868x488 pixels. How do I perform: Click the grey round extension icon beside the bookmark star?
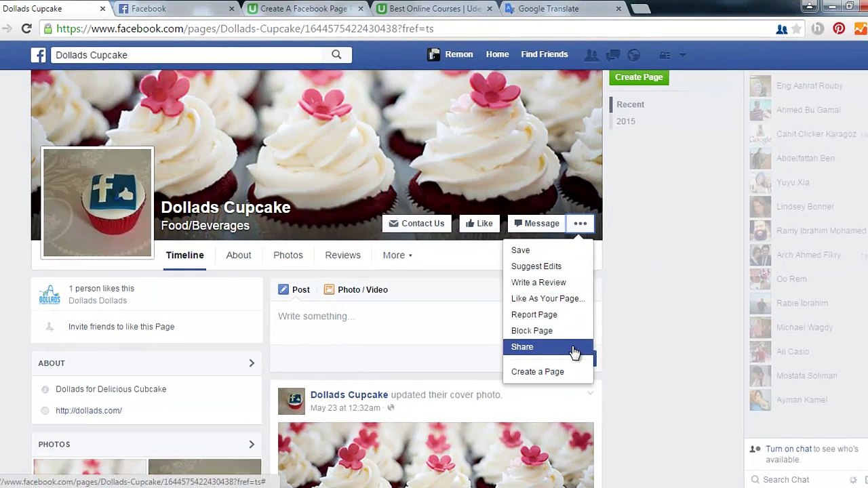818,29
